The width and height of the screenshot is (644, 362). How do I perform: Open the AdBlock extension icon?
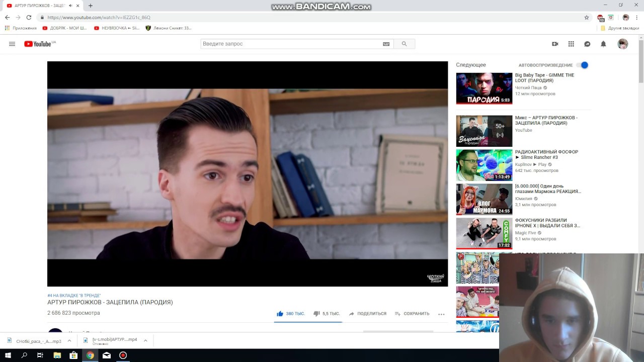[600, 18]
